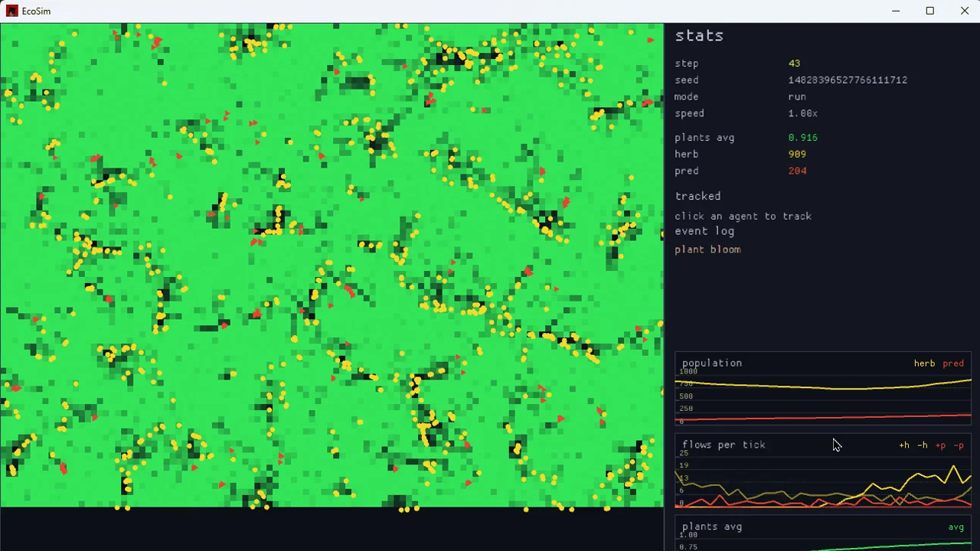This screenshot has height=551, width=980.
Task: Select the "mode" label
Action: pyautogui.click(x=687, y=97)
